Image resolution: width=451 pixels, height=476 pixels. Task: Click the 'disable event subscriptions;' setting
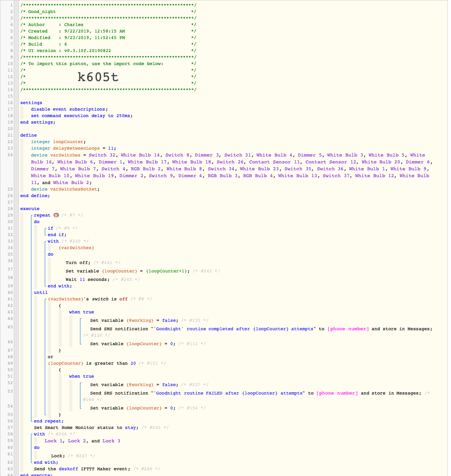point(69,109)
